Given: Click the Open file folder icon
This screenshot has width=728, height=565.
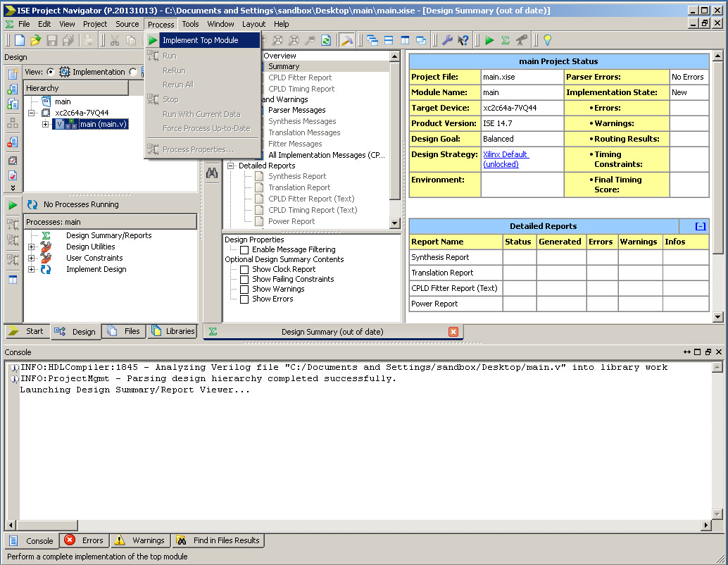Looking at the screenshot, I should (x=35, y=40).
